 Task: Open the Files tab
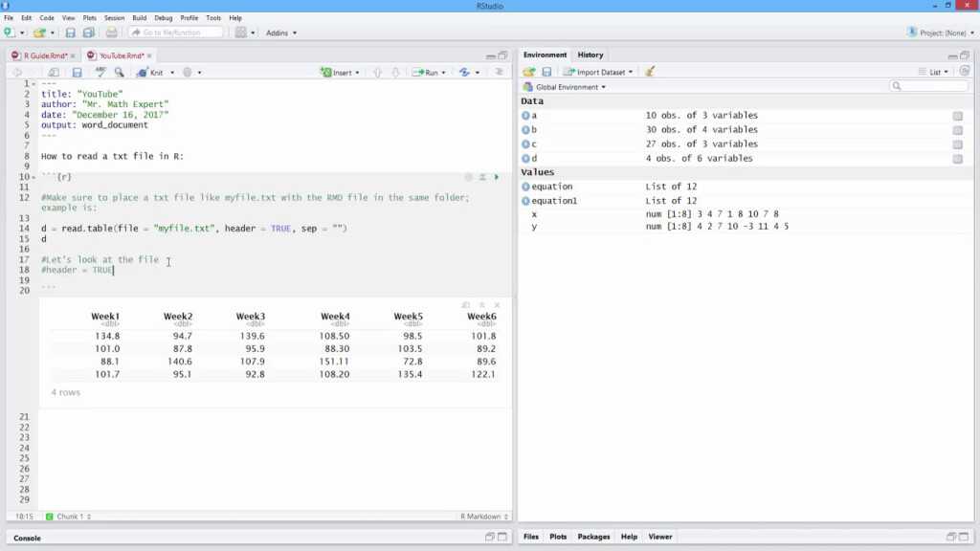coord(531,537)
